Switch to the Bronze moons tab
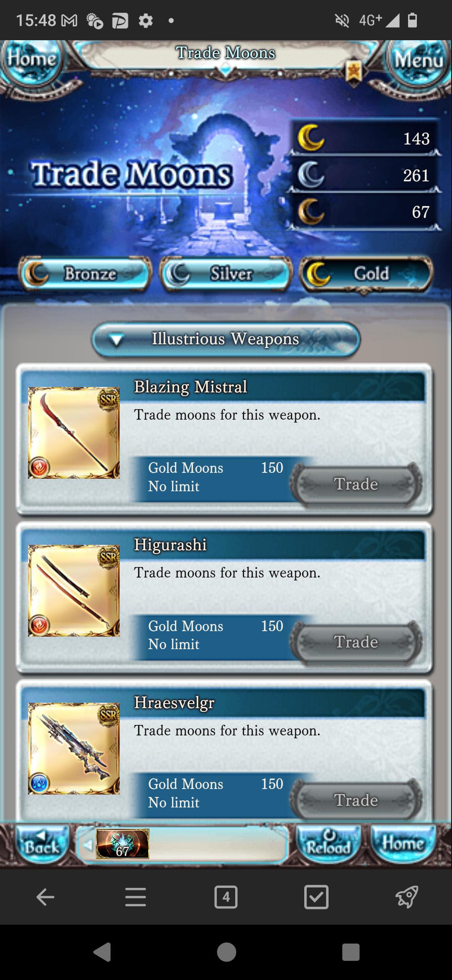The width and height of the screenshot is (452, 980). pos(85,274)
